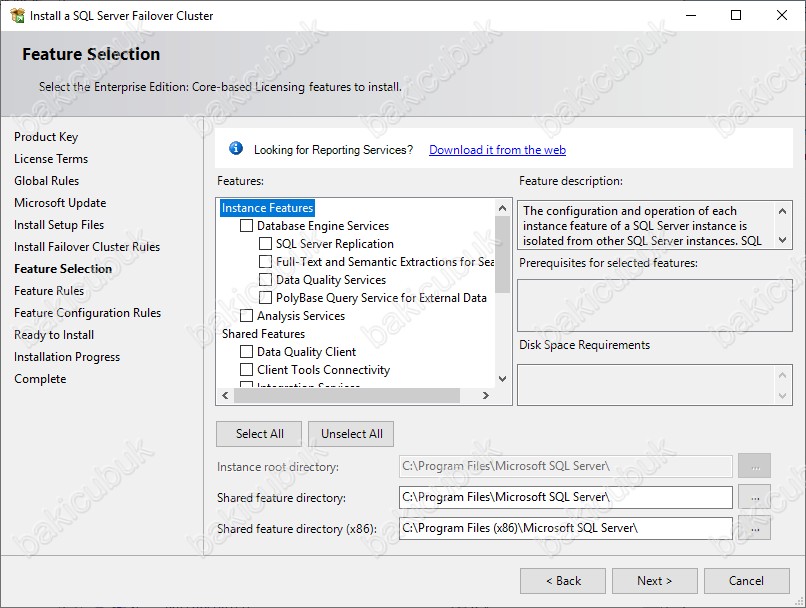Click the Microsoft Update step

60,203
